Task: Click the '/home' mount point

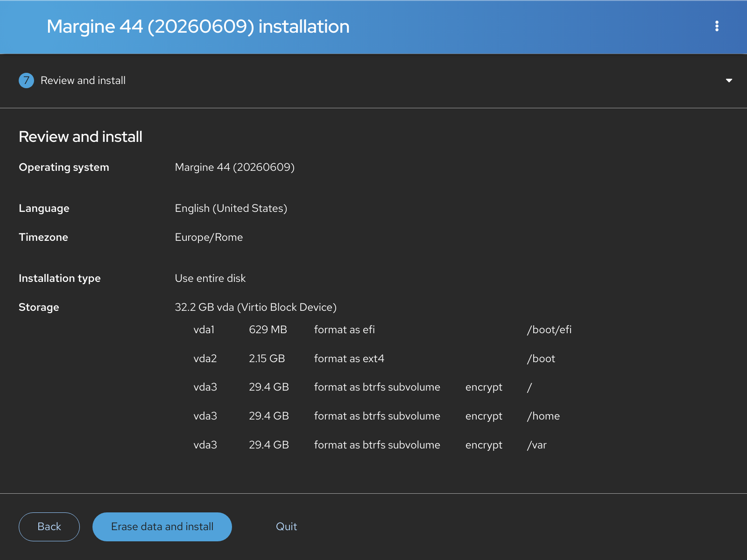Action: [x=543, y=416]
